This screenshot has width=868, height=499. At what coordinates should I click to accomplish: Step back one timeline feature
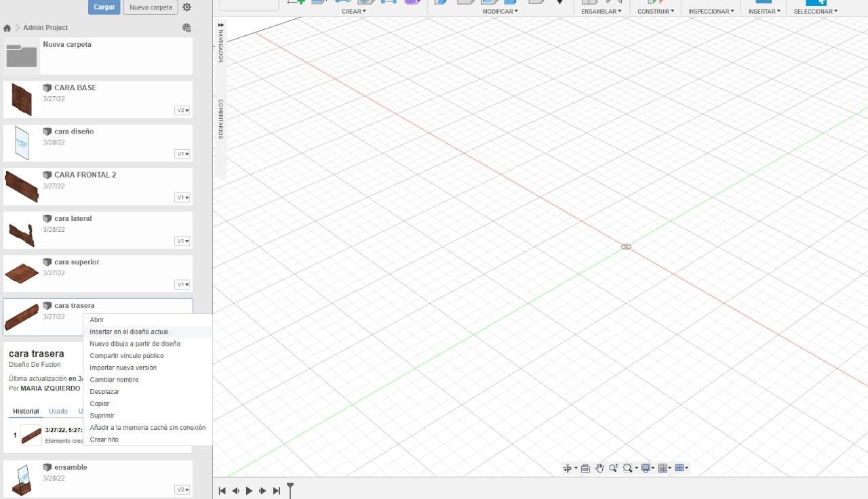[235, 491]
